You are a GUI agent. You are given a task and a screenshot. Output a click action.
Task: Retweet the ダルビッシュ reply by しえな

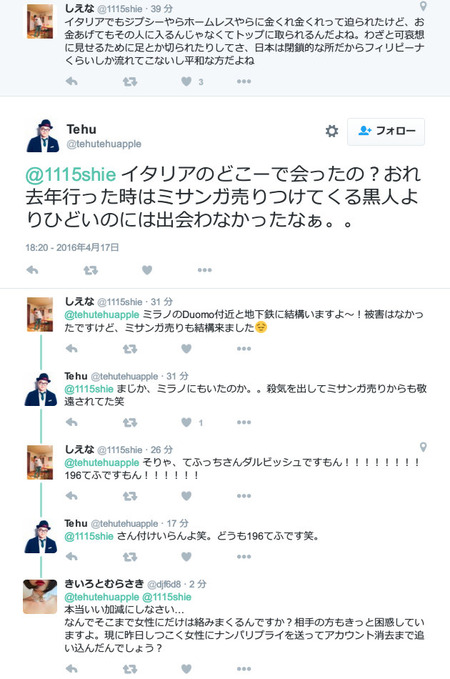pyautogui.click(x=130, y=496)
